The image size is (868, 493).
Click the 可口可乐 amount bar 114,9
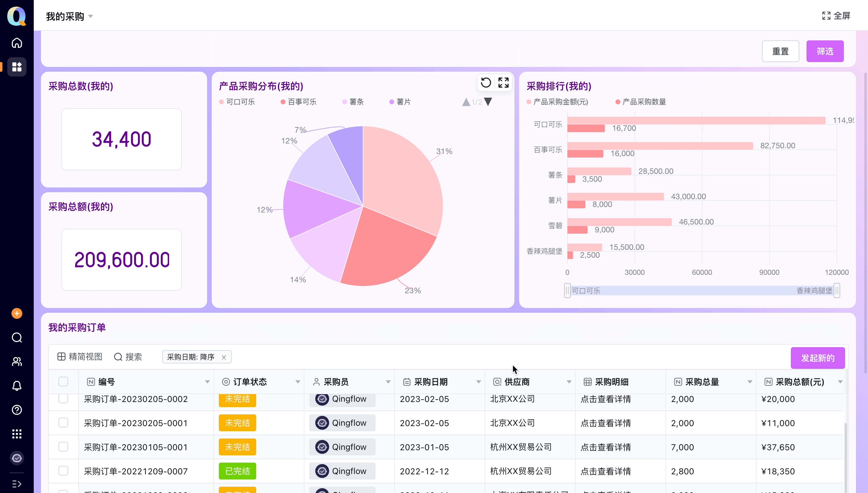tap(696, 120)
